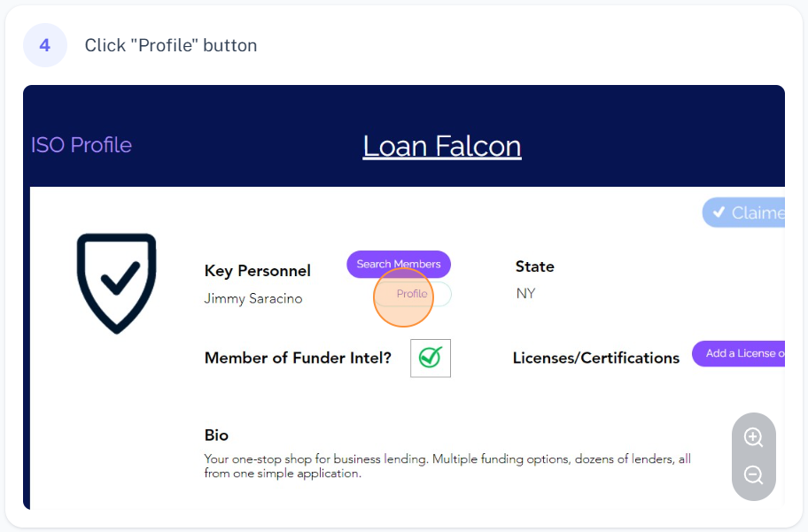Image resolution: width=808 pixels, height=532 pixels.
Task: Click the Jimmy Saracino name
Action: click(253, 299)
